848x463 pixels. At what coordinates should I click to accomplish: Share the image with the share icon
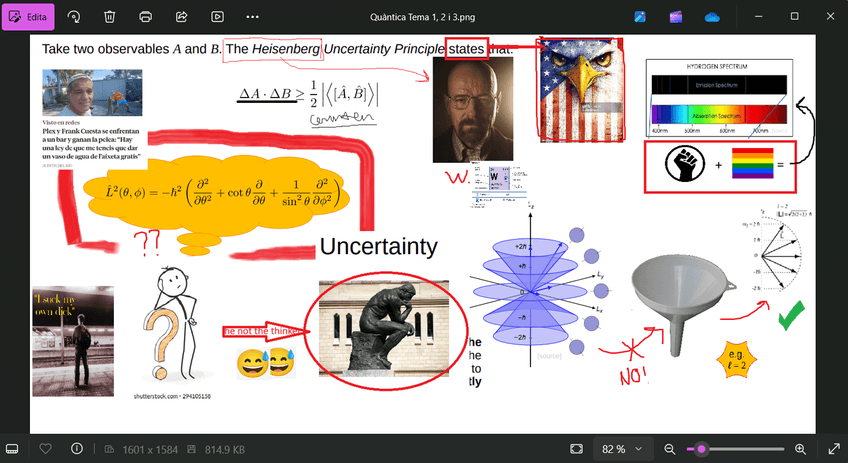tap(181, 17)
